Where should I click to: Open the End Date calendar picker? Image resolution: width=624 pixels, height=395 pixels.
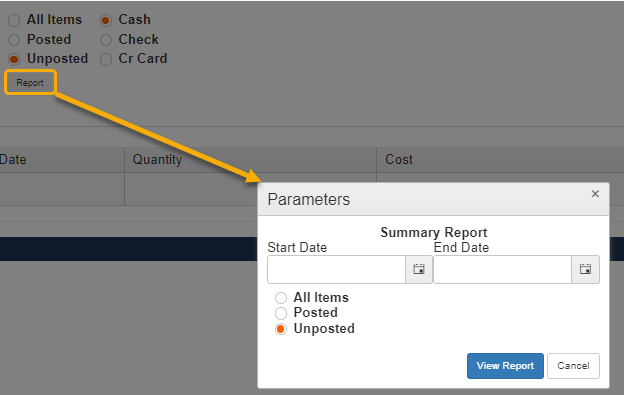[x=585, y=269]
